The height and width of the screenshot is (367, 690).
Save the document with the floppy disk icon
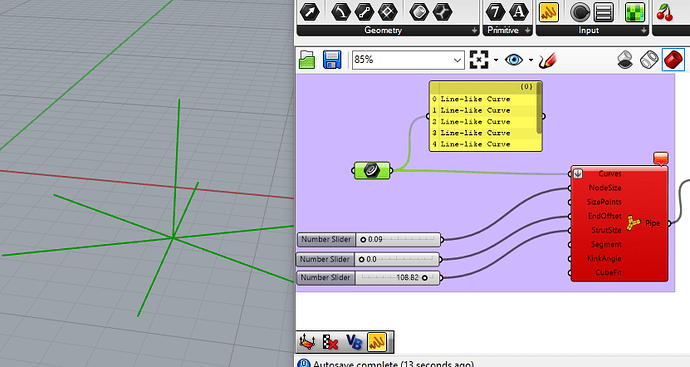pos(332,59)
